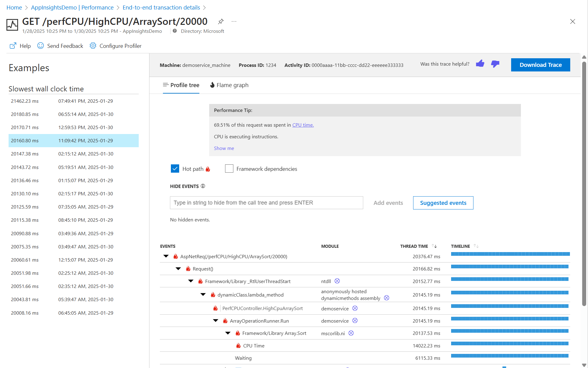The image size is (588, 368).
Task: Collapse the Request() tree node
Action: pos(178,269)
